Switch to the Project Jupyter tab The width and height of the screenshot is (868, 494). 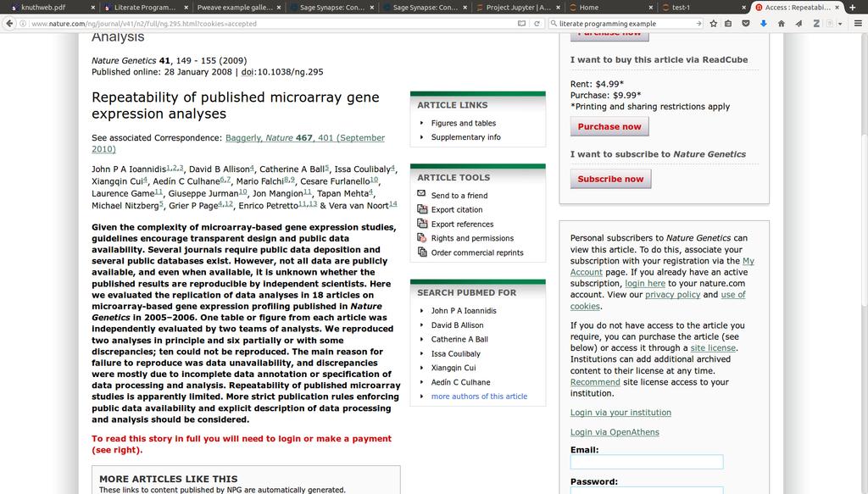tap(518, 8)
